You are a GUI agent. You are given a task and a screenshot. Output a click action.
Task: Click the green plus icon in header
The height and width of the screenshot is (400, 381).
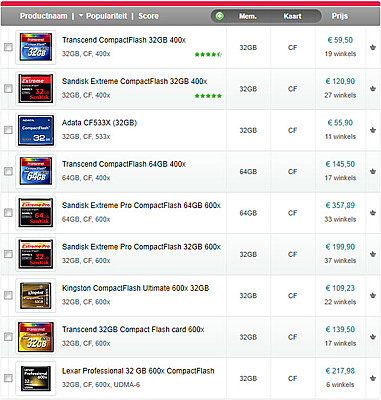pyautogui.click(x=220, y=16)
